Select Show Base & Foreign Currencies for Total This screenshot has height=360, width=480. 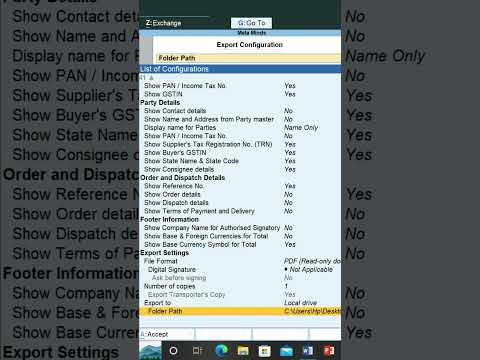(x=206, y=236)
